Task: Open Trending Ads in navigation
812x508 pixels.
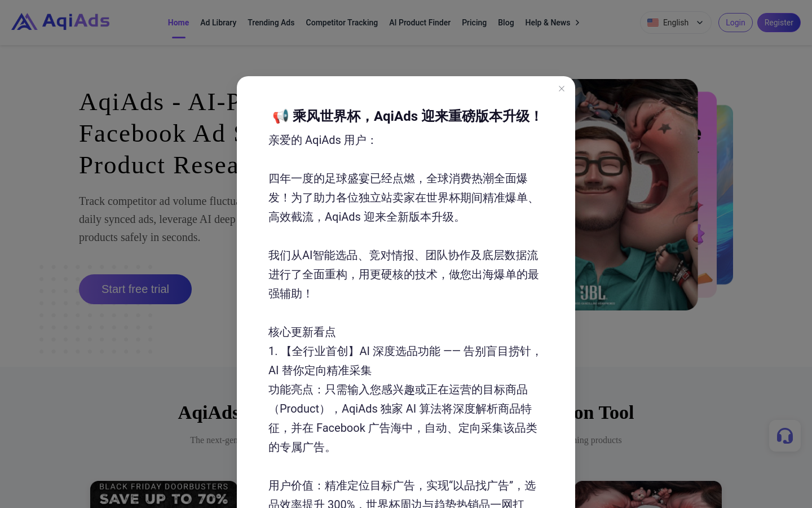Action: 271,23
